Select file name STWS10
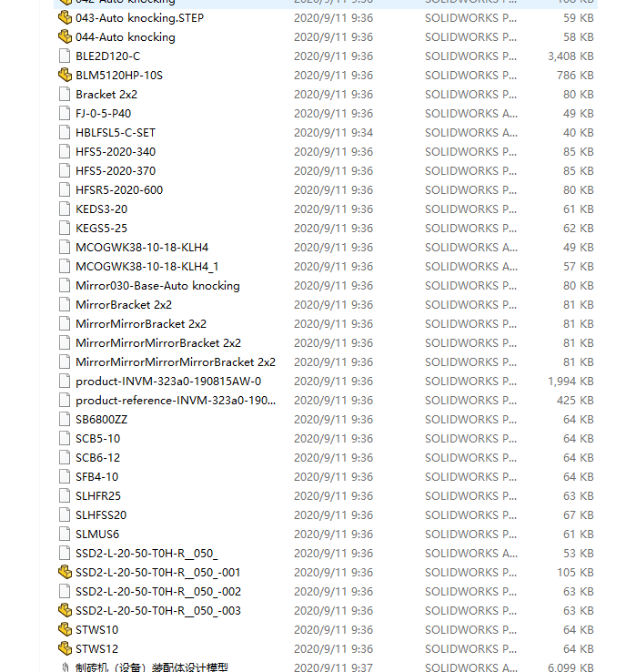 (96, 630)
